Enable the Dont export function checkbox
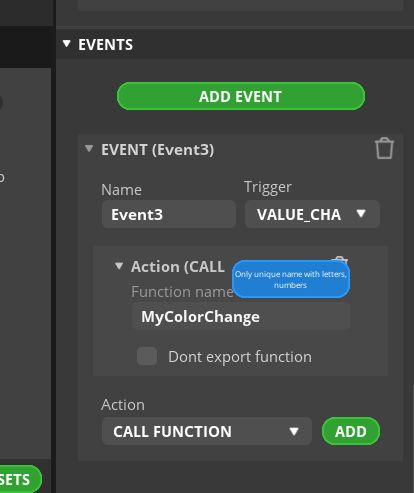Screen dimensions: 414x493 coord(147,356)
